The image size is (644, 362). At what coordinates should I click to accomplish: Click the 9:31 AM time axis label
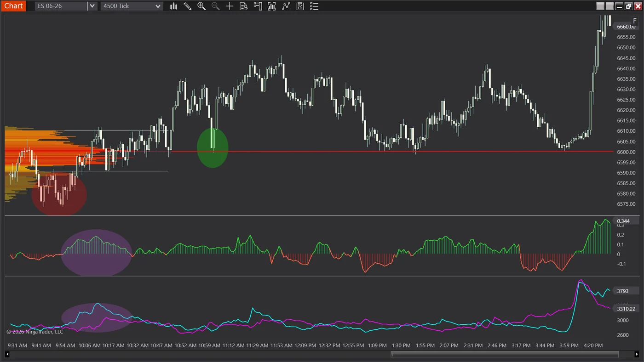pyautogui.click(x=18, y=345)
